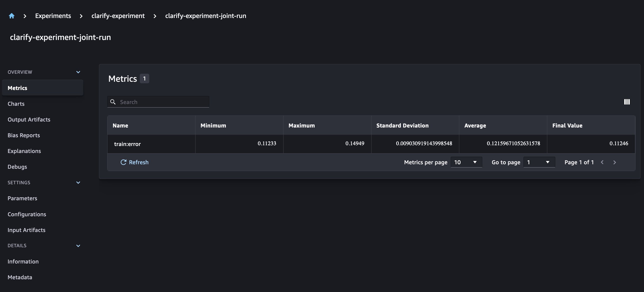
Task: Go to next page arrow
Action: [x=615, y=162]
